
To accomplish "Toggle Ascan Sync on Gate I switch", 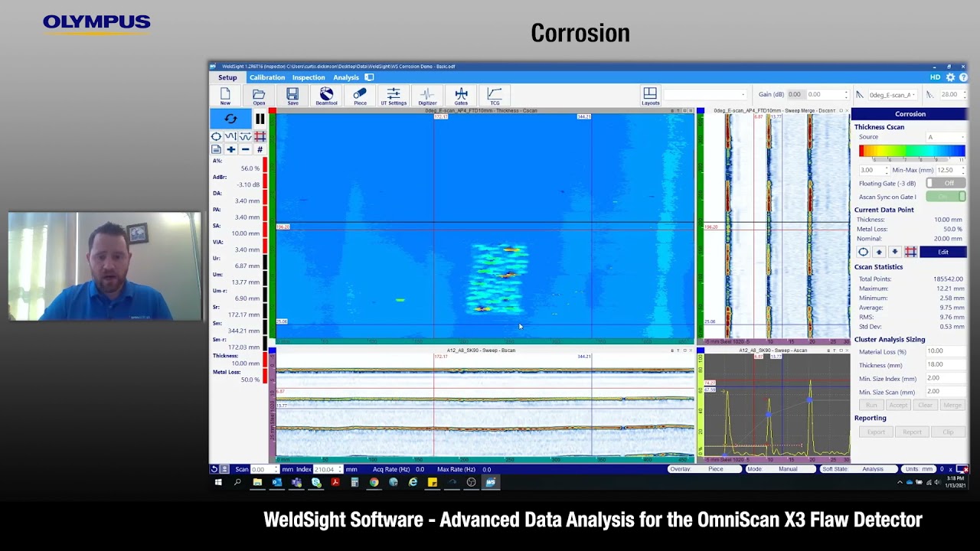I will (x=946, y=197).
